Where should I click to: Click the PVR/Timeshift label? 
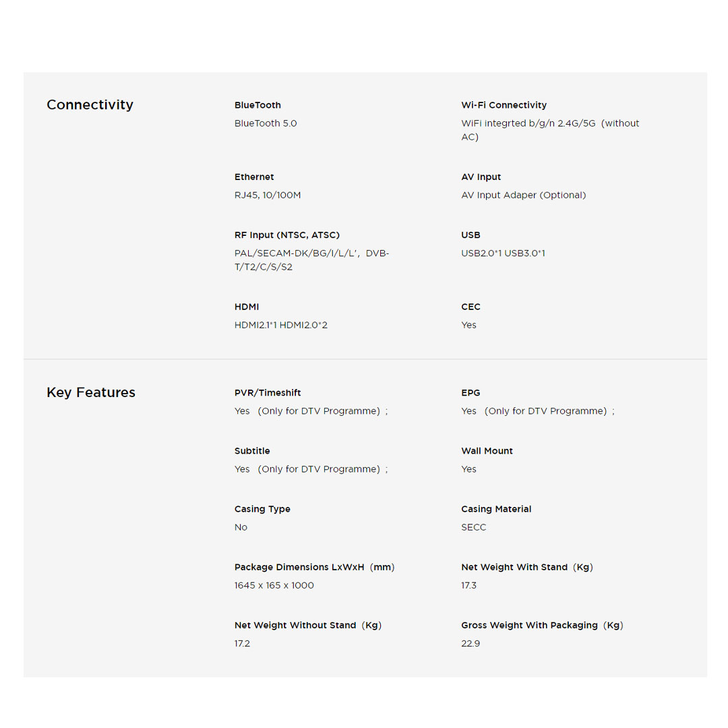(x=268, y=392)
